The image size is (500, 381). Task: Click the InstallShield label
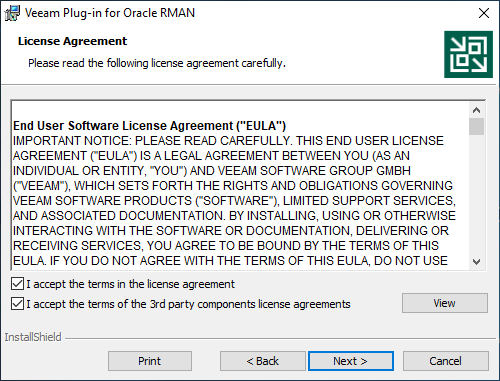point(33,337)
